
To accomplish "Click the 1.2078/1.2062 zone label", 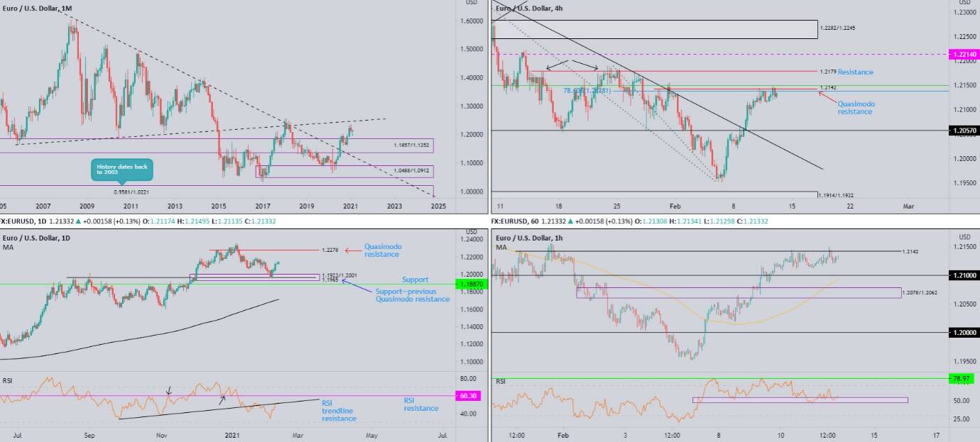I will (919, 292).
